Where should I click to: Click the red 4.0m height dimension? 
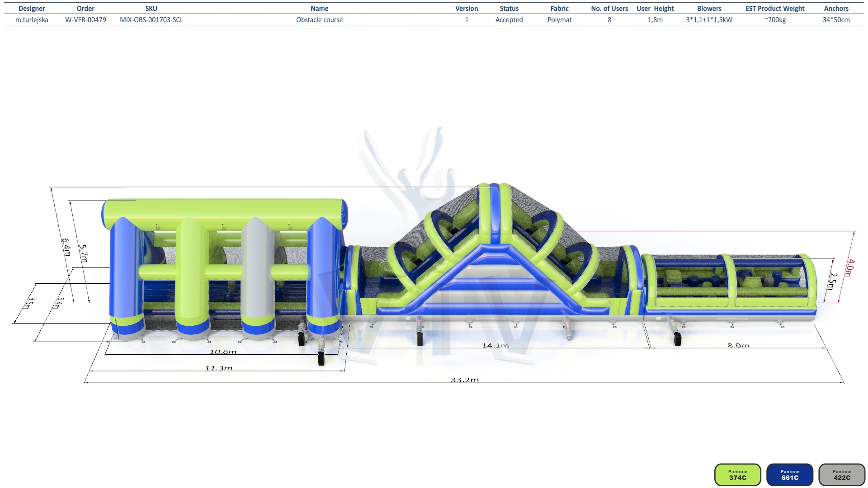coord(851,267)
